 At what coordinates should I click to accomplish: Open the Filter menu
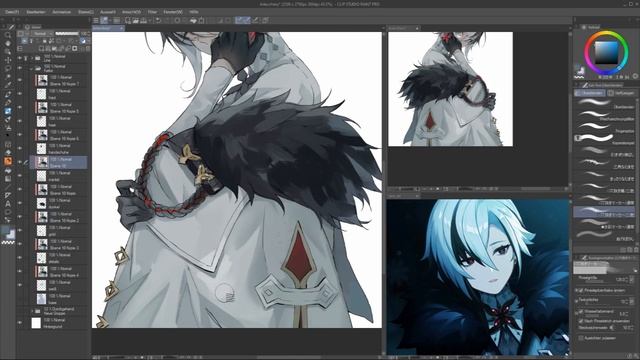coord(152,12)
